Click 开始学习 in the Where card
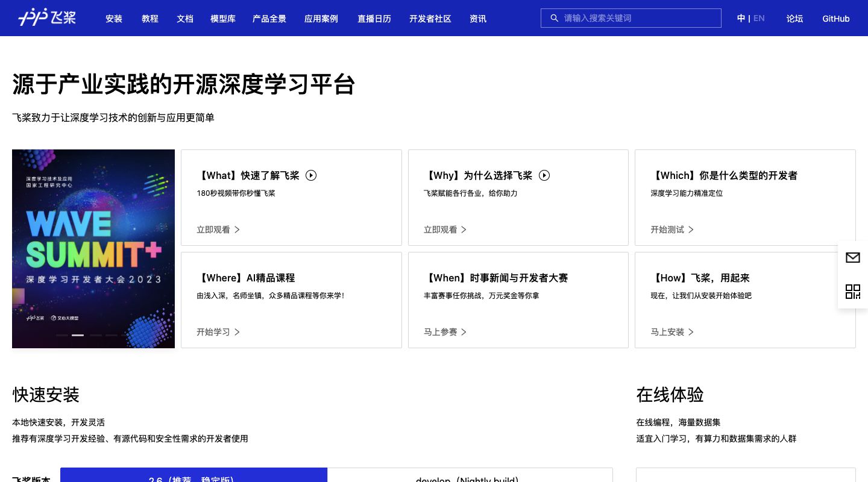This screenshot has height=482, width=868. tap(213, 332)
